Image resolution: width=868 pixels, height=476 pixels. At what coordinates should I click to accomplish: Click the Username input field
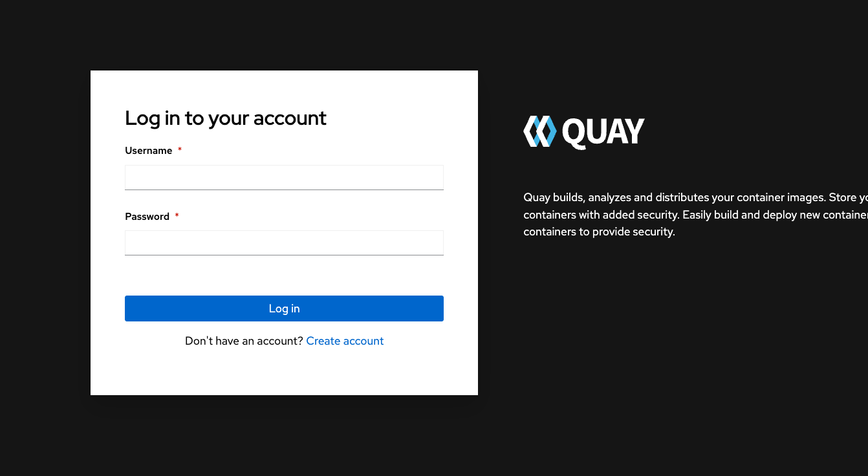coord(284,177)
